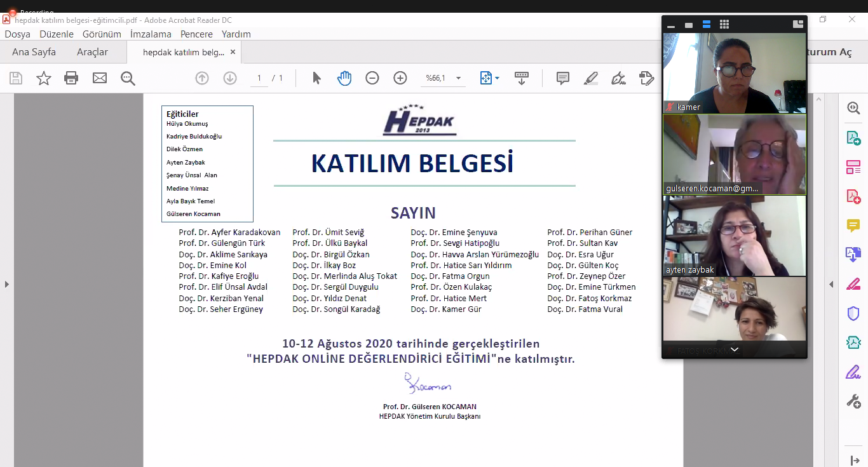Switch Zoom panel to gallery grid view
This screenshot has height=467, width=868.
tap(724, 24)
